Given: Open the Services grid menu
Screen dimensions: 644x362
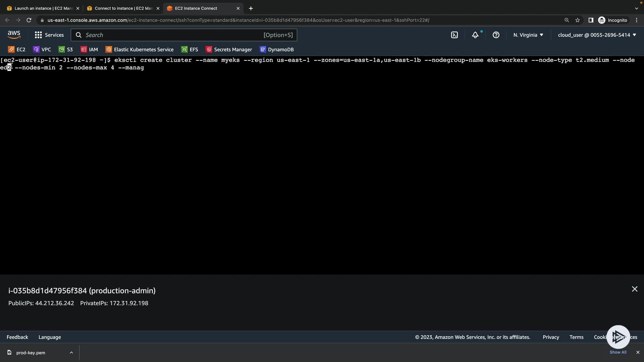Looking at the screenshot, I should pos(49,35).
